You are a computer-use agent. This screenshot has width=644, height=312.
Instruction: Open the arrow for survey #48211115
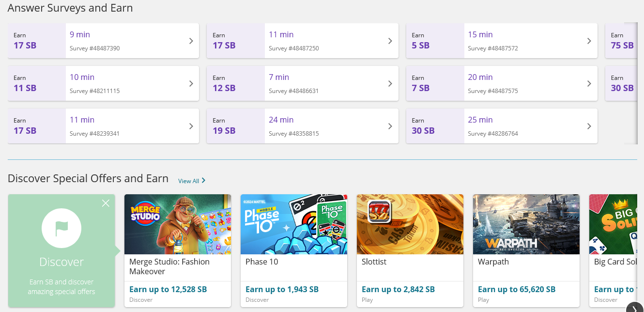coord(191,84)
